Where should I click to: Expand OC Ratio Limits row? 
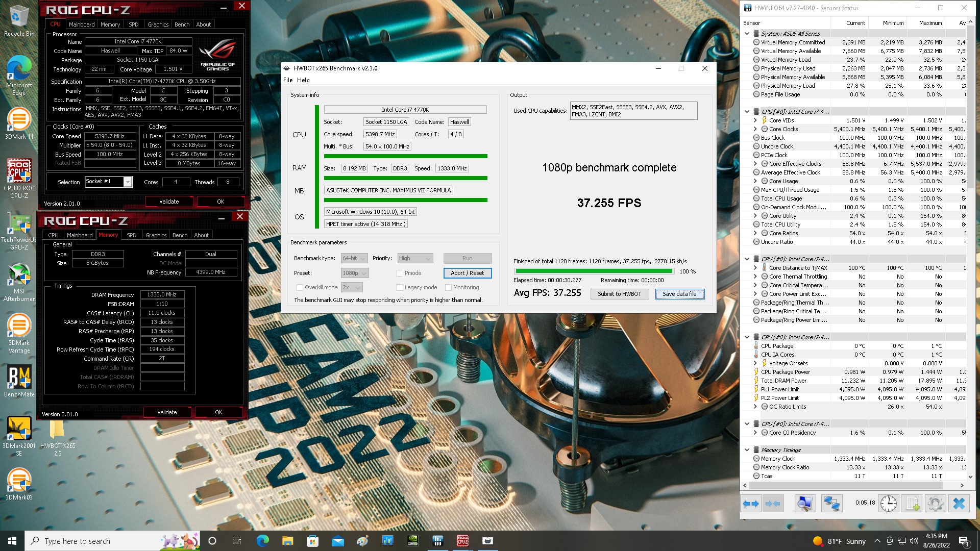755,407
